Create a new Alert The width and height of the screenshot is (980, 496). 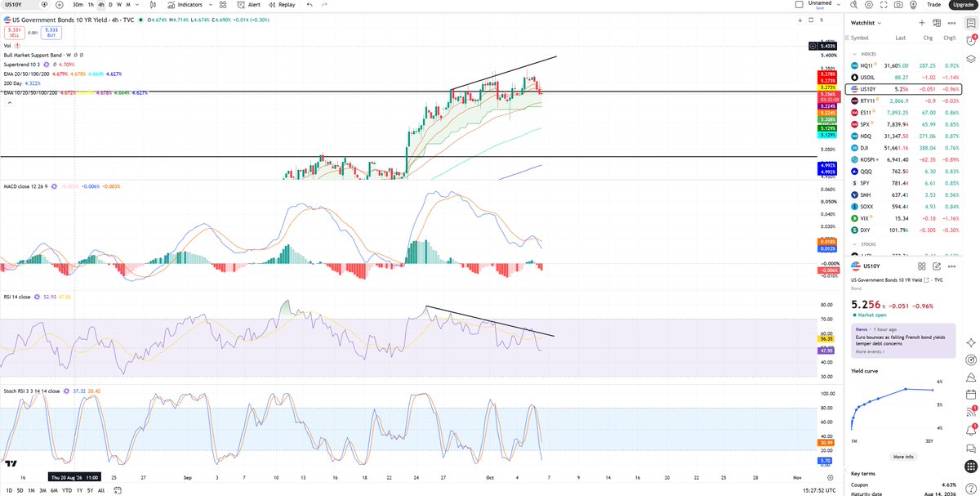point(249,4)
